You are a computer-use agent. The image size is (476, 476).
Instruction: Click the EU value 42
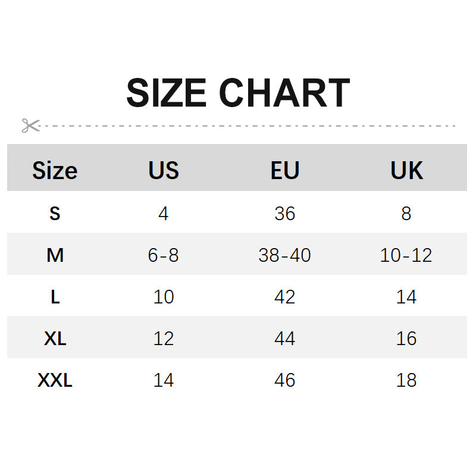pos(285,296)
